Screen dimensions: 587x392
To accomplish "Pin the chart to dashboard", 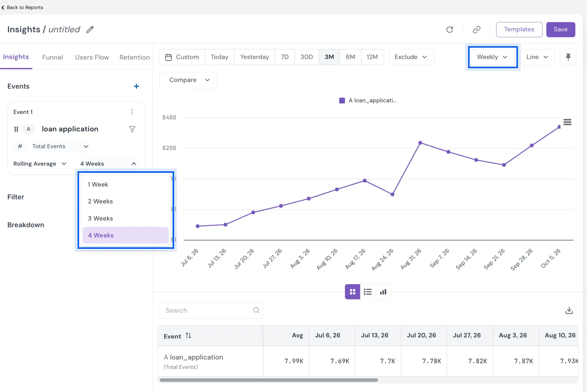I will point(568,57).
